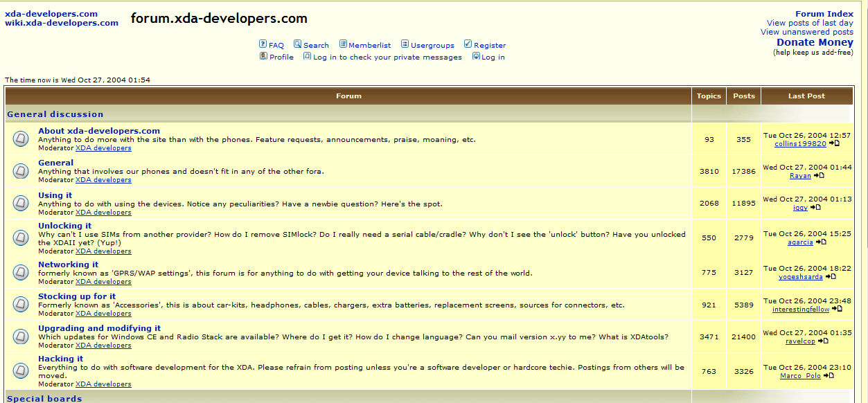Open the Usergroups link
The width and height of the screenshot is (868, 403).
(432, 45)
